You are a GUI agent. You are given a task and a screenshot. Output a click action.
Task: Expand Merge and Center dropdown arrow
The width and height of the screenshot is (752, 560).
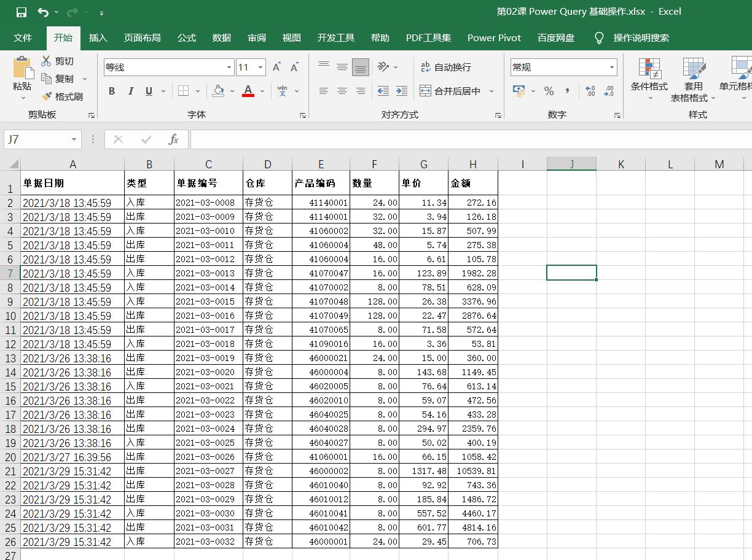pyautogui.click(x=492, y=91)
